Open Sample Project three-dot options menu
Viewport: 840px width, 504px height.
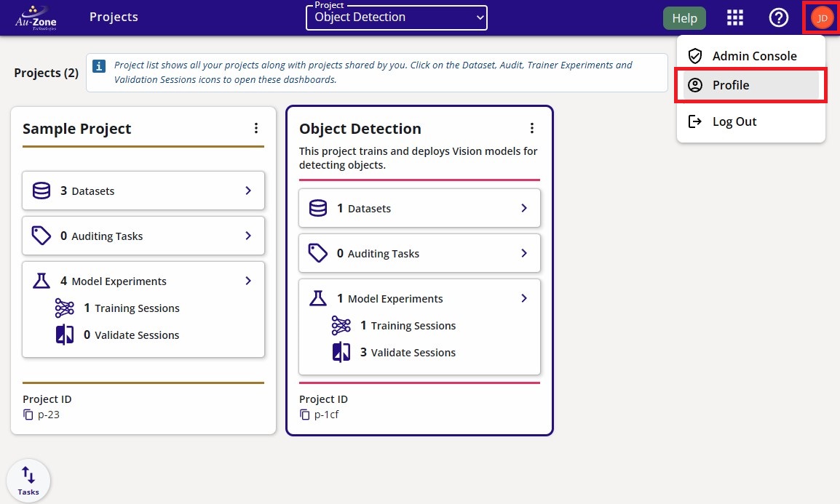[255, 129]
